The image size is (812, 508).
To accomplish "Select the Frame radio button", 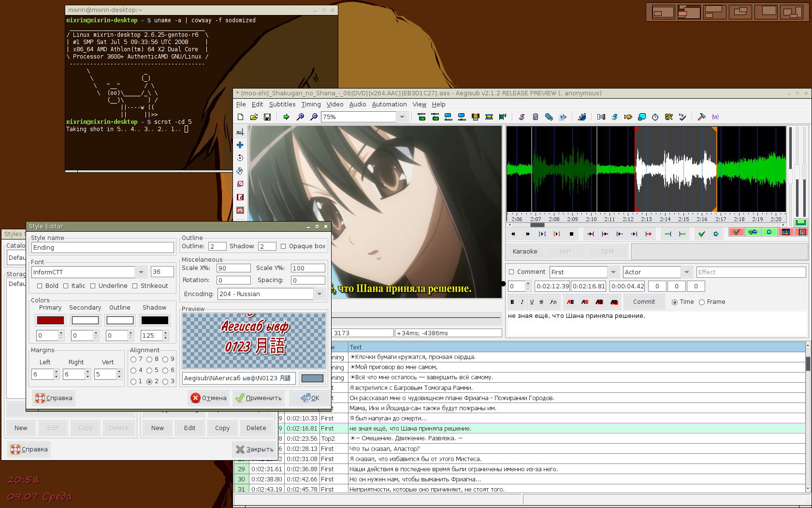I will pos(702,302).
